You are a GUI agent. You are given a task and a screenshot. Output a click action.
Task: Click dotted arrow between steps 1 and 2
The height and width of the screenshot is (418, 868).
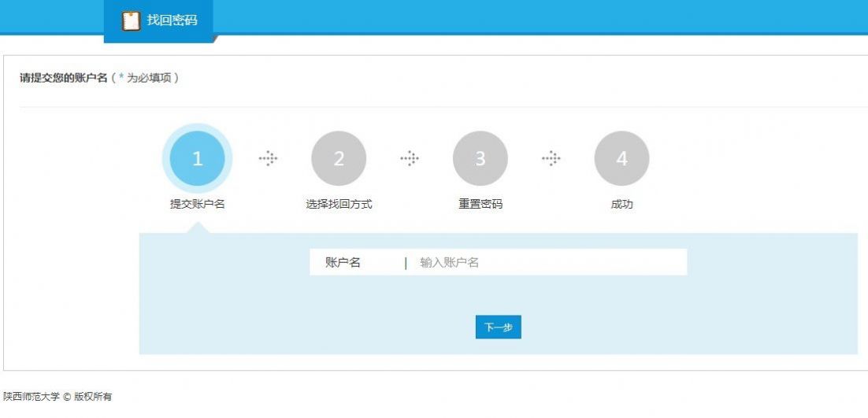(x=268, y=159)
